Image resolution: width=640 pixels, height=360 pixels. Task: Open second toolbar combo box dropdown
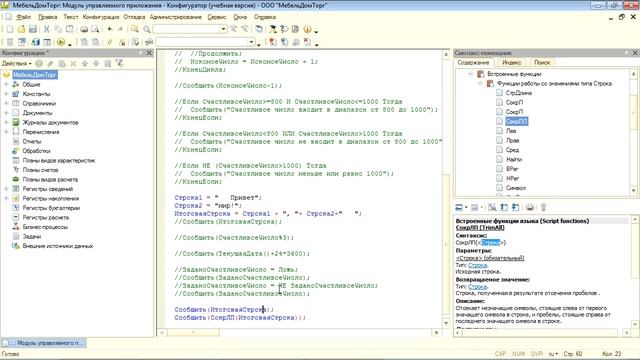(251, 42)
